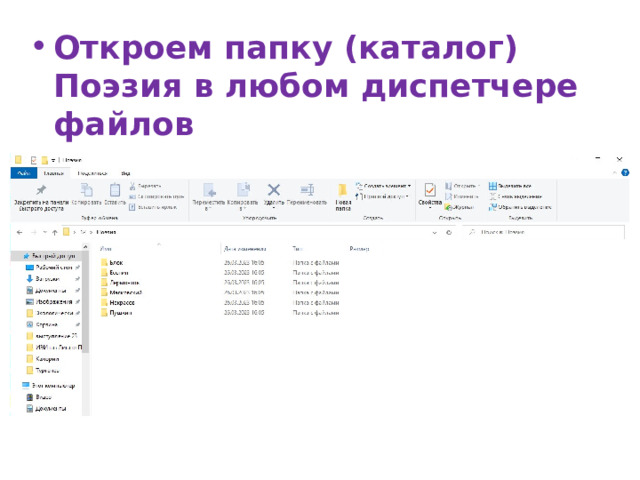The width and height of the screenshot is (640, 480).
Task: Open the Quick Access Toolbar customize arrow
Action: point(53,160)
